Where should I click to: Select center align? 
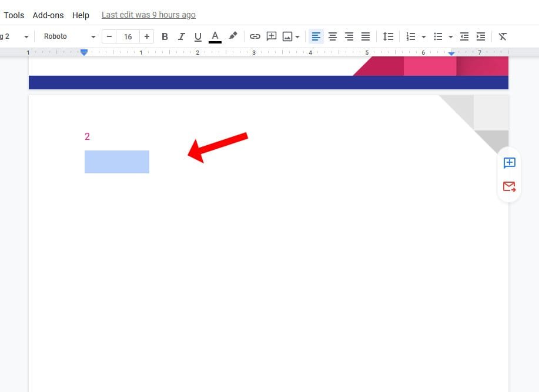tap(333, 36)
